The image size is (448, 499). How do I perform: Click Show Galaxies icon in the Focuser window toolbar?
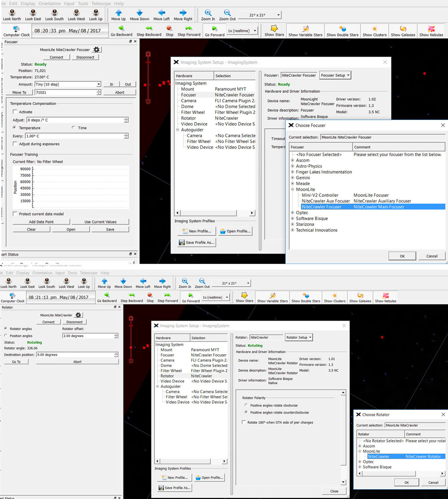(x=403, y=29)
